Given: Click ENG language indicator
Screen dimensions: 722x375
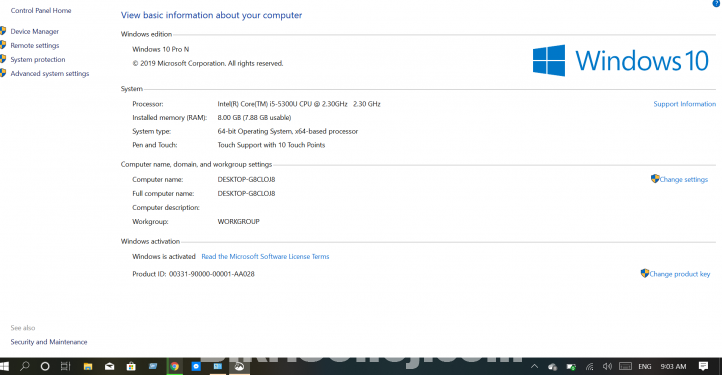Looking at the screenshot, I should pyautogui.click(x=645, y=367).
